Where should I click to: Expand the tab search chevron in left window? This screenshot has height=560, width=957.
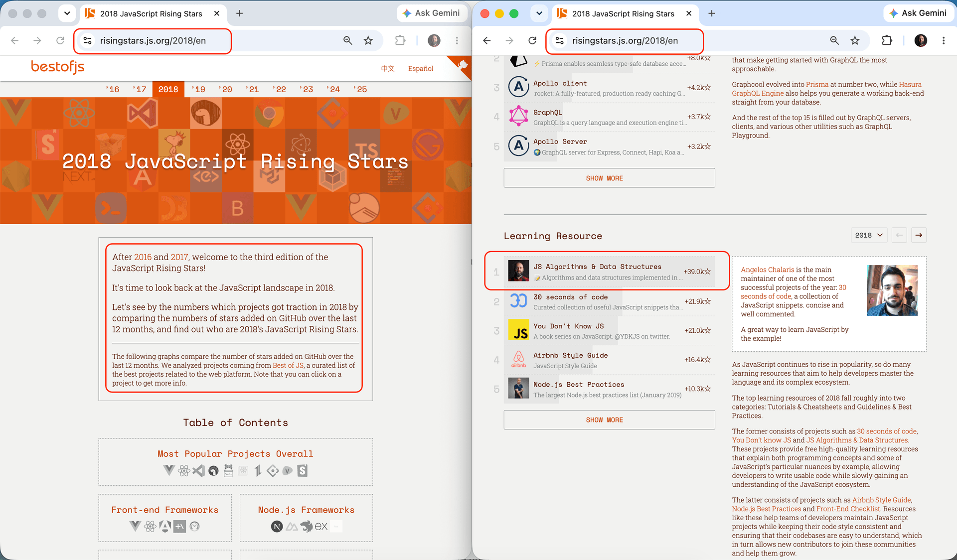(x=67, y=13)
